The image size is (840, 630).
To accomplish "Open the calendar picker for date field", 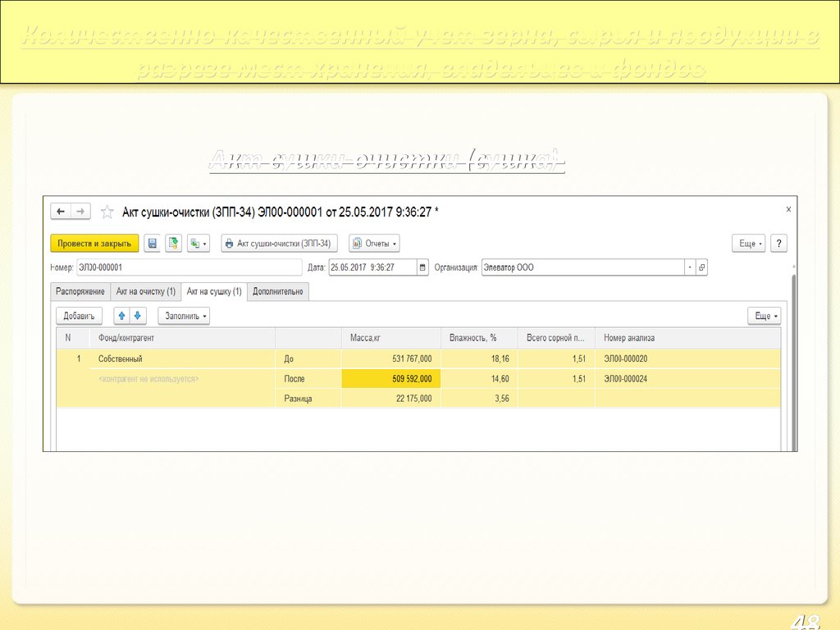I will click(x=422, y=267).
